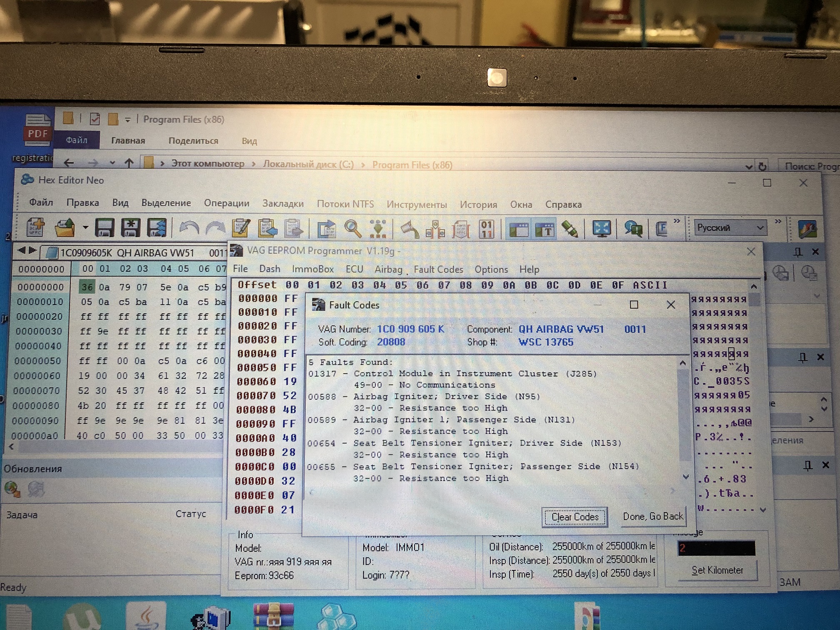
Task: Click the Undo arrow icon
Action: pyautogui.click(x=189, y=228)
